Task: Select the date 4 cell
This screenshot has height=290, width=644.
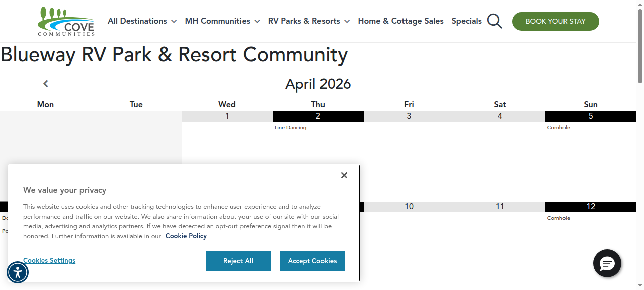Action: pyautogui.click(x=500, y=116)
